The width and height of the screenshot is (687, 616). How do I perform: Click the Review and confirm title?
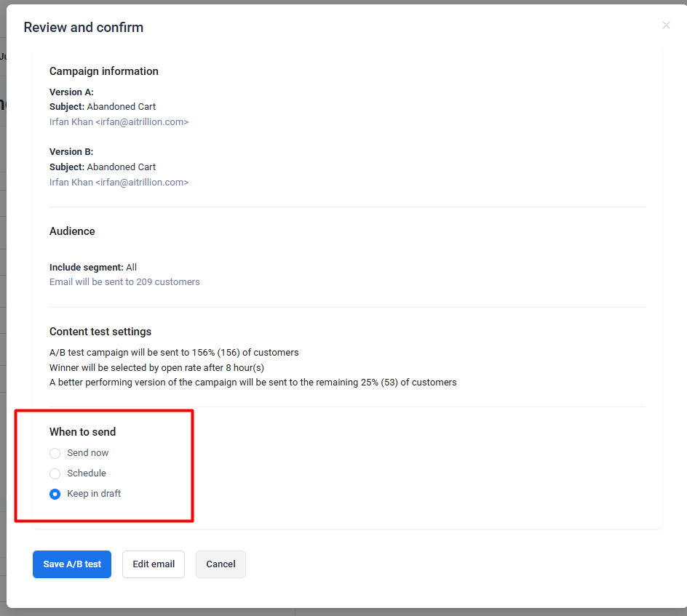pos(84,28)
